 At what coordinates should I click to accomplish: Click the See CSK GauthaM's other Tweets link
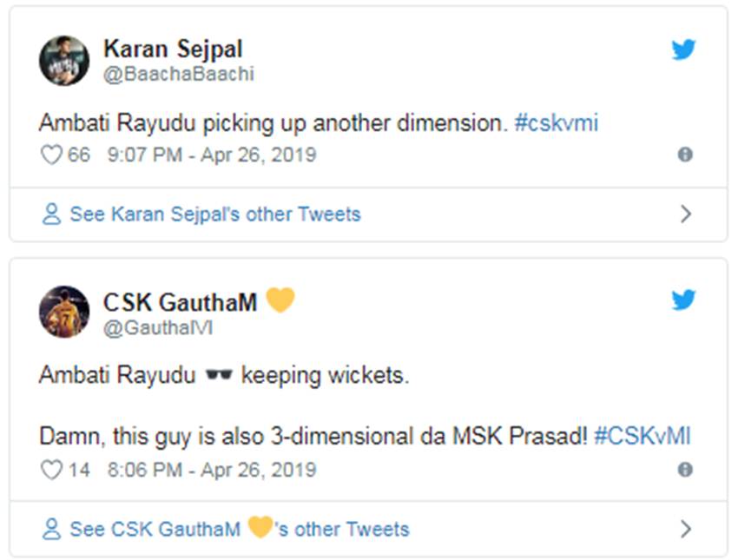coord(239,529)
